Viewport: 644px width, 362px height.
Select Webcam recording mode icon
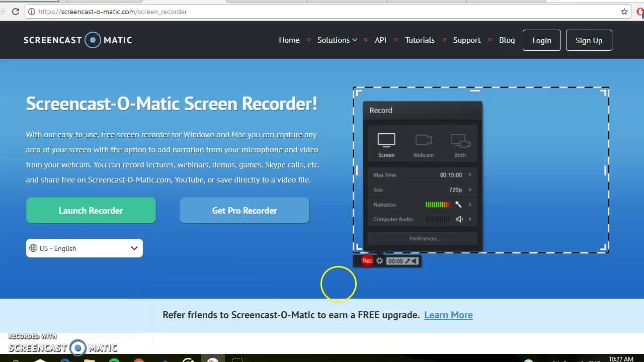(x=424, y=145)
